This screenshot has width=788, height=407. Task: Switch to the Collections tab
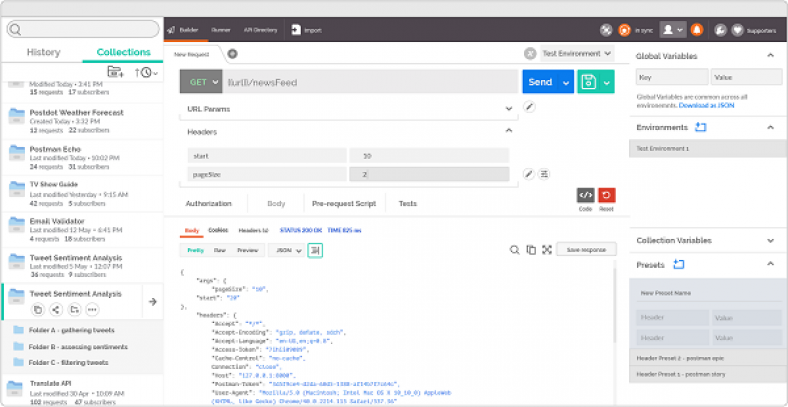pyautogui.click(x=123, y=52)
